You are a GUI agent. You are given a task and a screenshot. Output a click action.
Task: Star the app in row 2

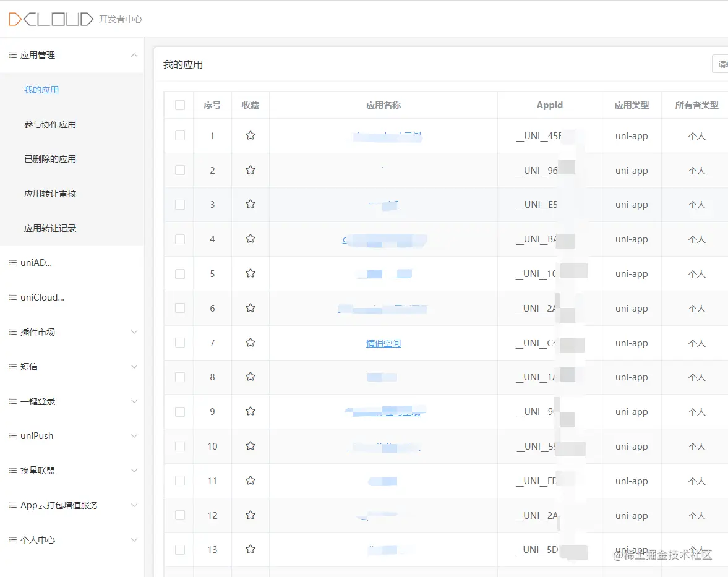tap(251, 170)
